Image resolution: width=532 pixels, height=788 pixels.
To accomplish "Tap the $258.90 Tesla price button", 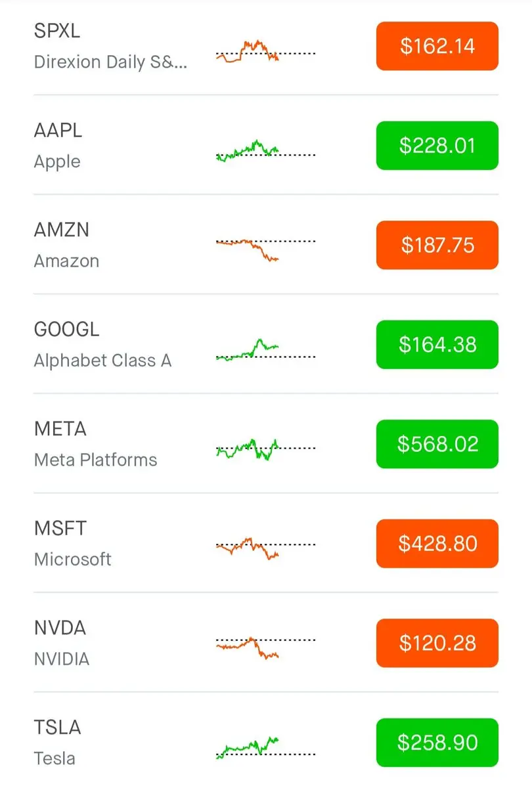I will 437,743.
